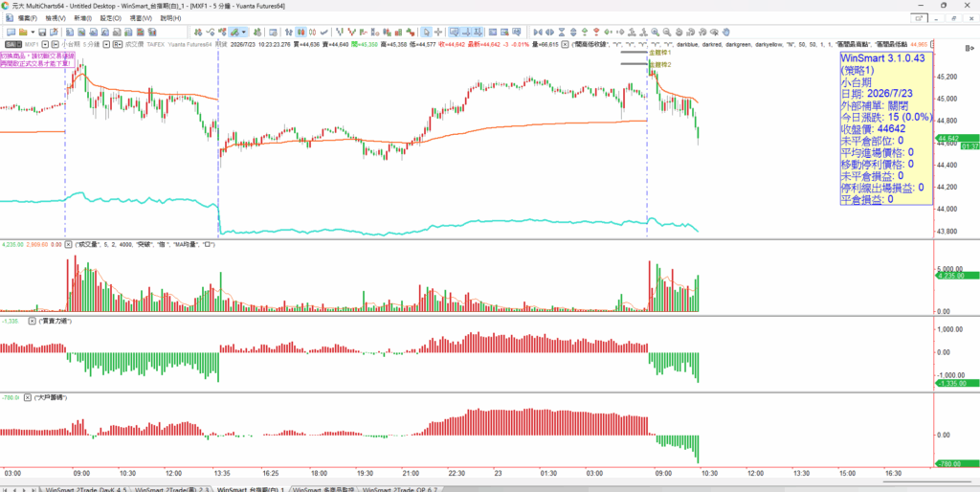This screenshot has height=492, width=980.
Task: Toggle the main price indicator status box
Action: click(565, 44)
